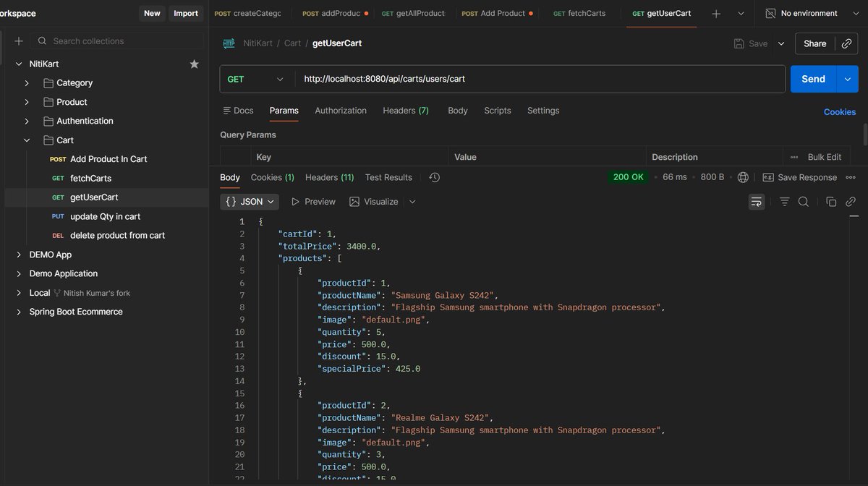The image size is (868, 486).
Task: Open the Cookies link
Action: click(840, 112)
